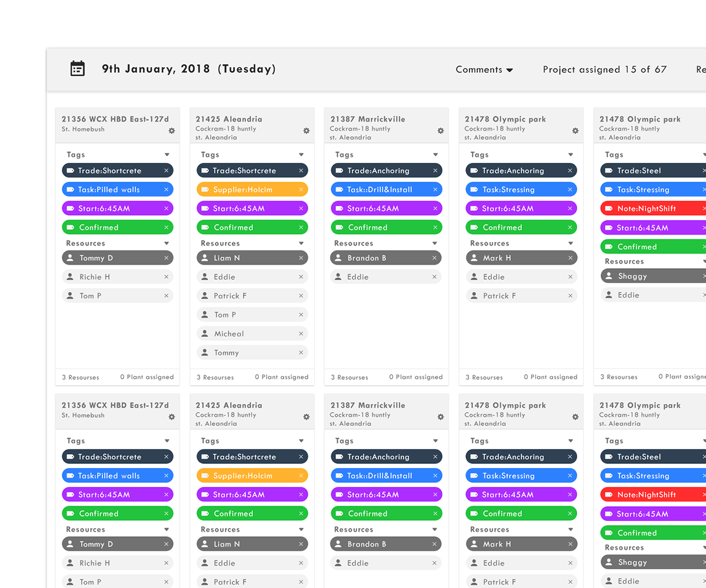This screenshot has width=706, height=588.
Task: Click 0 Plant assigned on upper 21425 Aleandria card
Action: (x=282, y=377)
